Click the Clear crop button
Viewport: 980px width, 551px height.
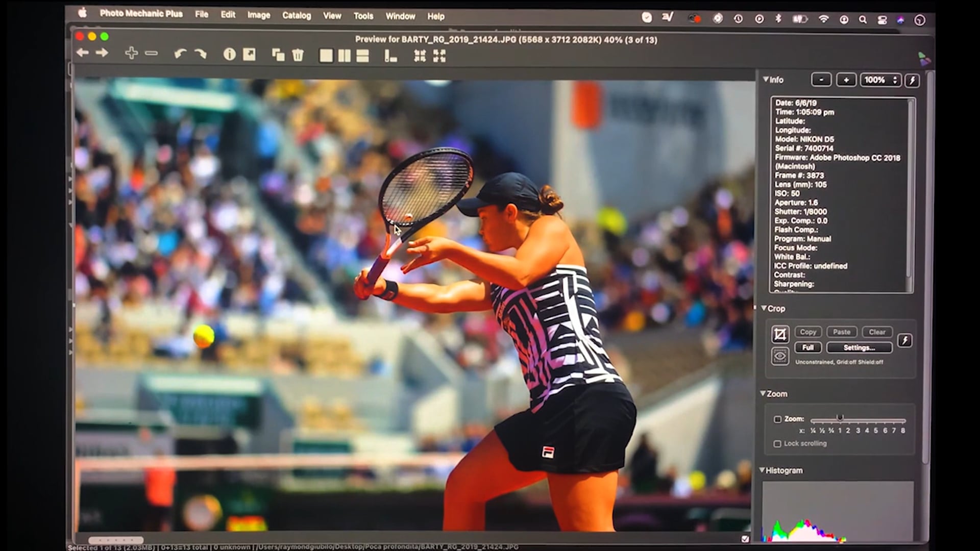pyautogui.click(x=877, y=332)
